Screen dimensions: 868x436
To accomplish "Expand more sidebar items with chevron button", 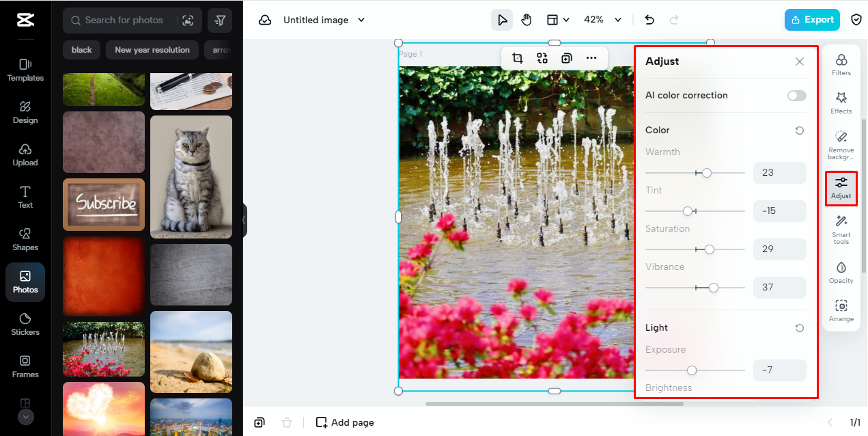I will coord(25,416).
